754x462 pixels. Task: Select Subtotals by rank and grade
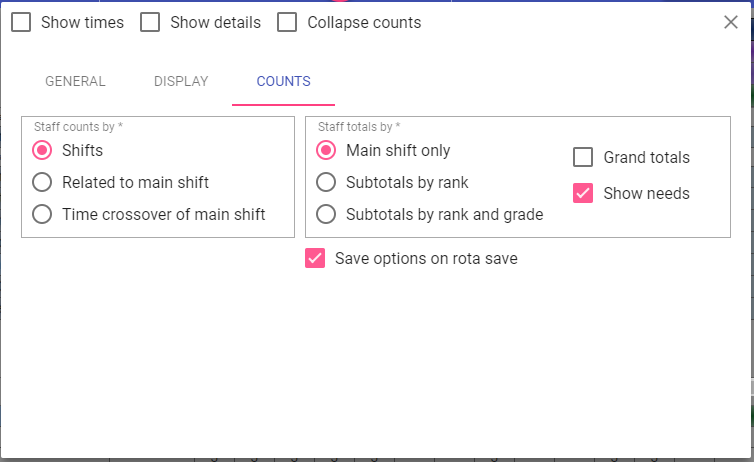pyautogui.click(x=326, y=213)
